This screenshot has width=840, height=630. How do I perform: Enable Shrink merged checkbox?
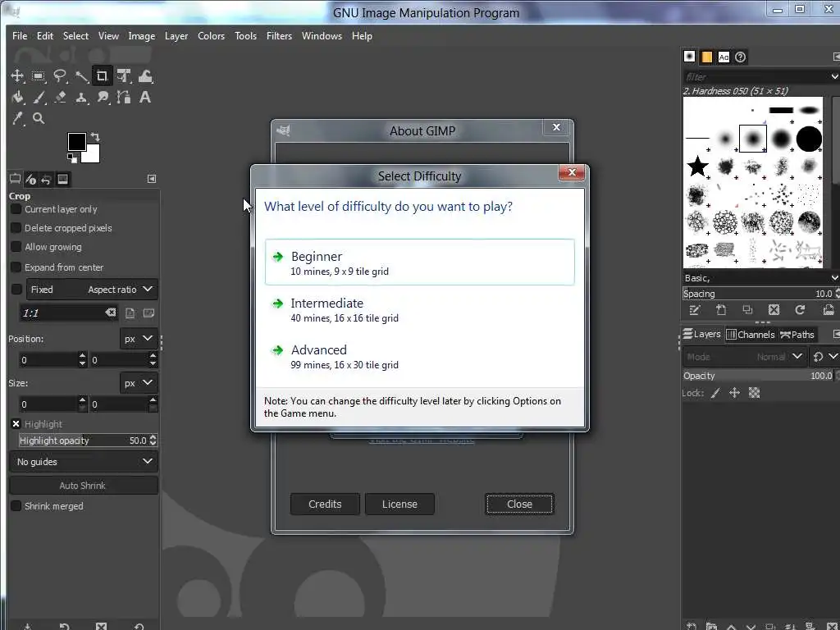(x=16, y=505)
